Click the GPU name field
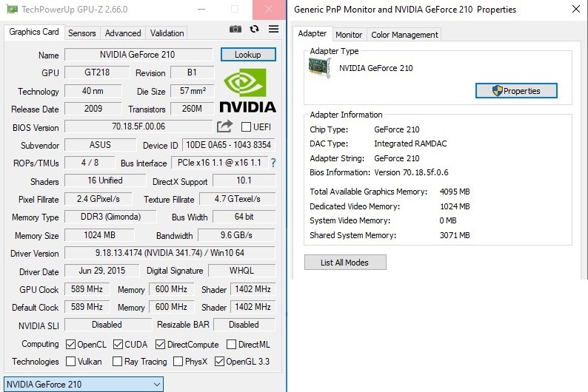Viewport: 588px width, 392px height. tap(139, 55)
